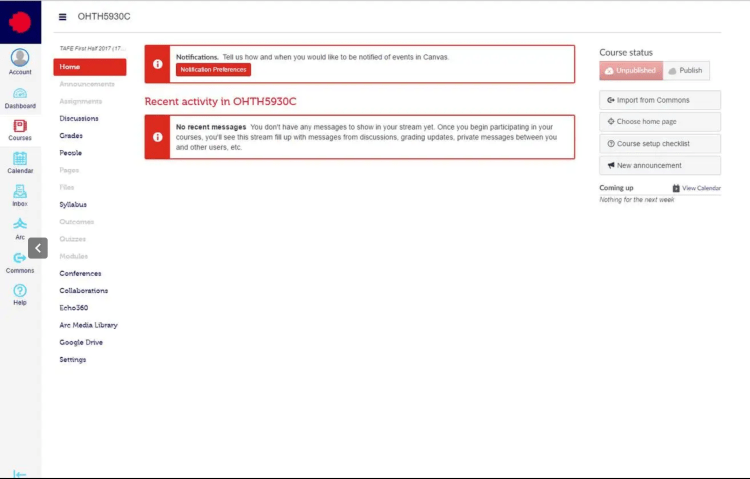
Task: Click Import from Commons button
Action: [x=659, y=100]
